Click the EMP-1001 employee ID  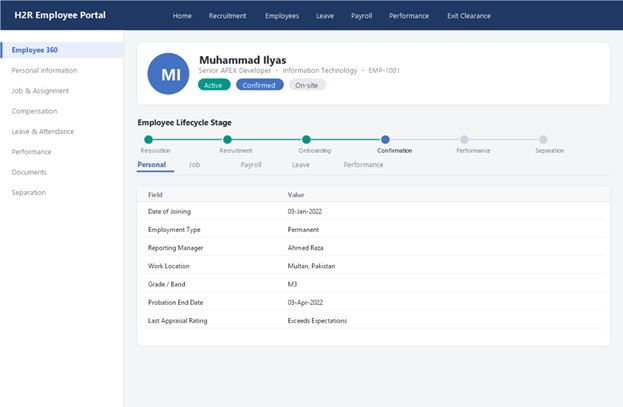pyautogui.click(x=384, y=70)
